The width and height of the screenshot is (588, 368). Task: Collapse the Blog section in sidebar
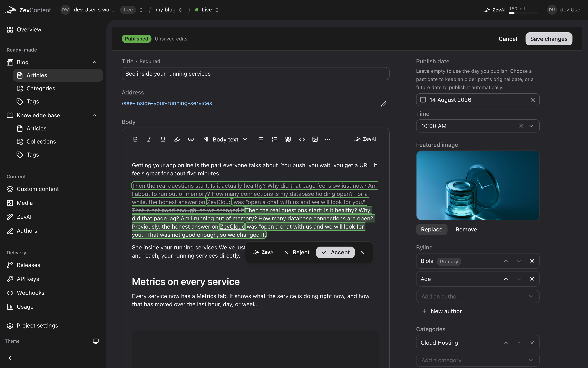[95, 62]
